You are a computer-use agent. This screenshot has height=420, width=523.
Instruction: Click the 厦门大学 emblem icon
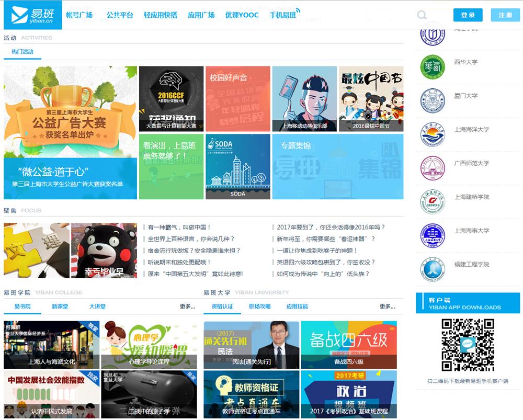click(433, 100)
